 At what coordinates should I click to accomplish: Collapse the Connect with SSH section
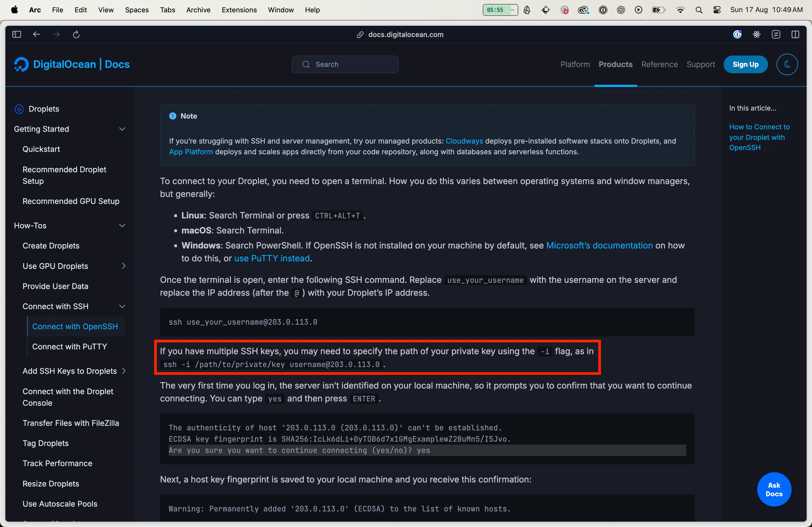(122, 306)
